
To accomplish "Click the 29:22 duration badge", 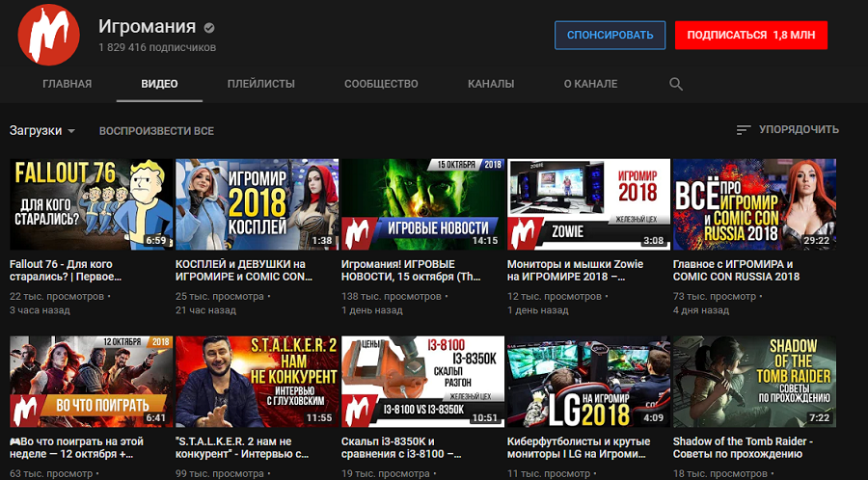I will 816,241.
